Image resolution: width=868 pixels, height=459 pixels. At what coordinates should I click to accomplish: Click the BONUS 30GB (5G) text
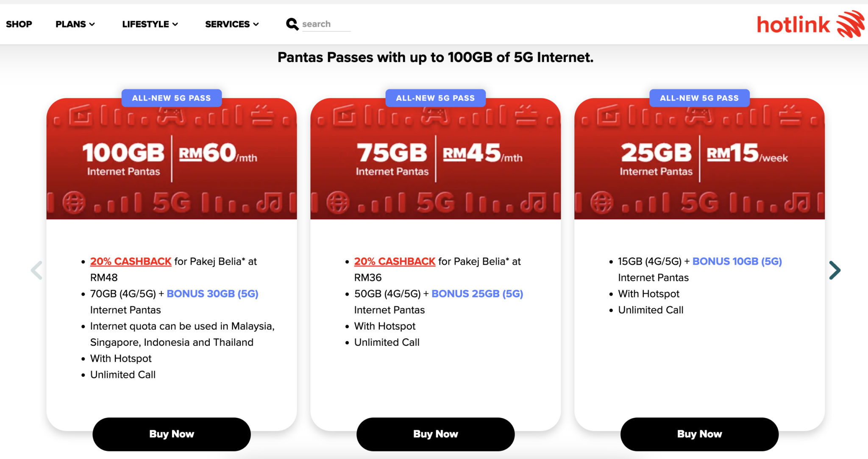(212, 294)
